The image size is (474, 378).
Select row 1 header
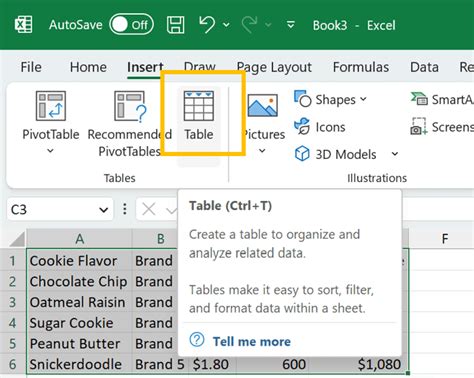13,260
